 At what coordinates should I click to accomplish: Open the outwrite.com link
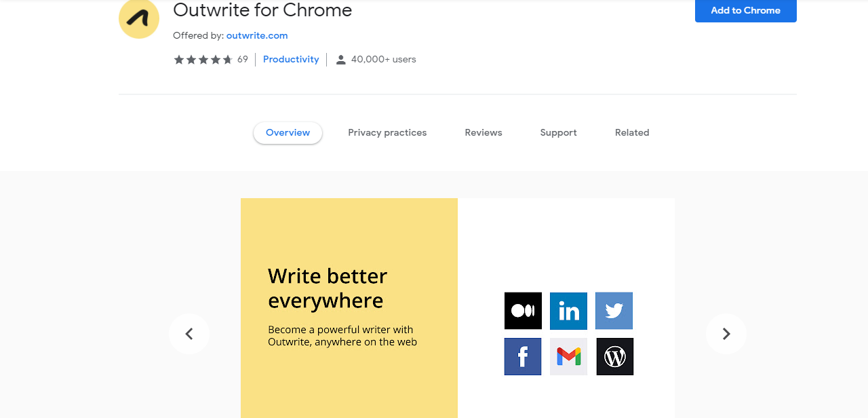(x=257, y=35)
